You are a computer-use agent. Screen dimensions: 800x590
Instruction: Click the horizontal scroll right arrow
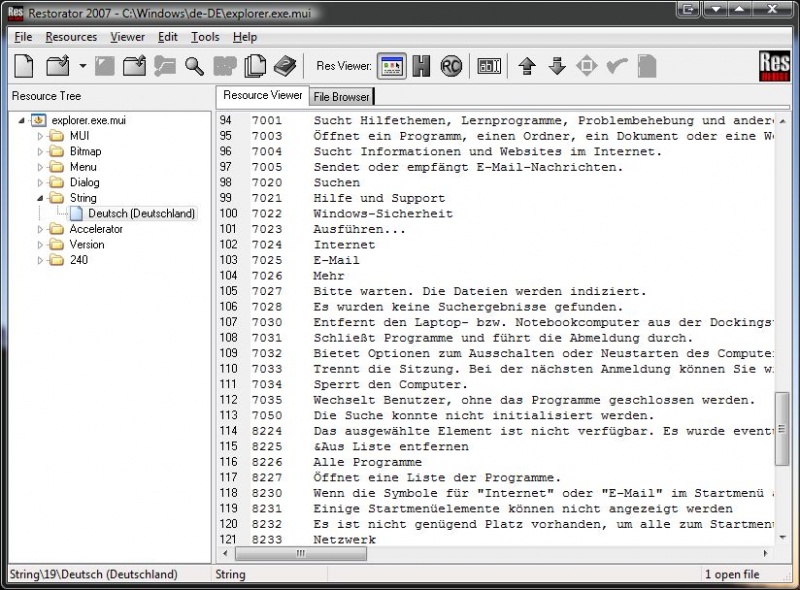click(x=765, y=553)
